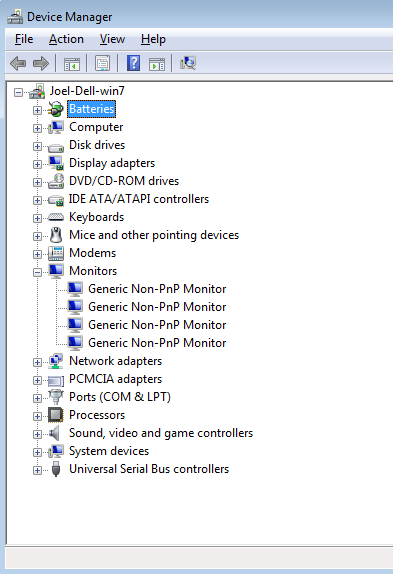
Task: Expand Universal Serial Bus controllers node
Action: [x=37, y=470]
